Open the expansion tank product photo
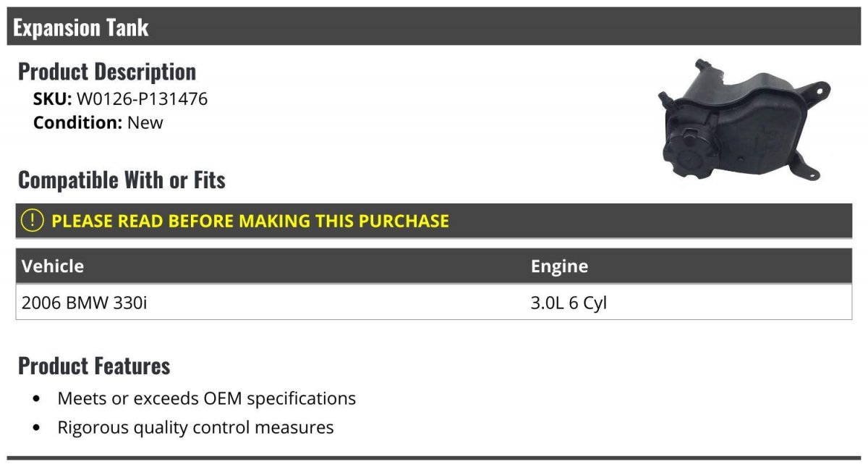Screen dimensions: 868x467 click(x=743, y=121)
